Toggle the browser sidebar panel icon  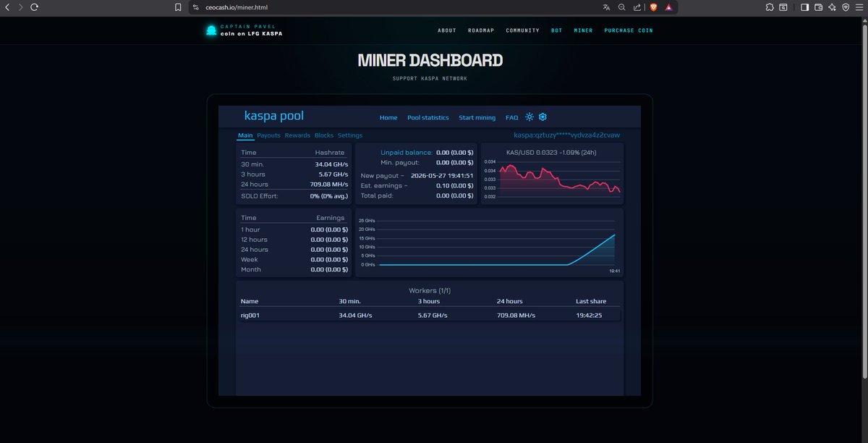[x=804, y=7]
